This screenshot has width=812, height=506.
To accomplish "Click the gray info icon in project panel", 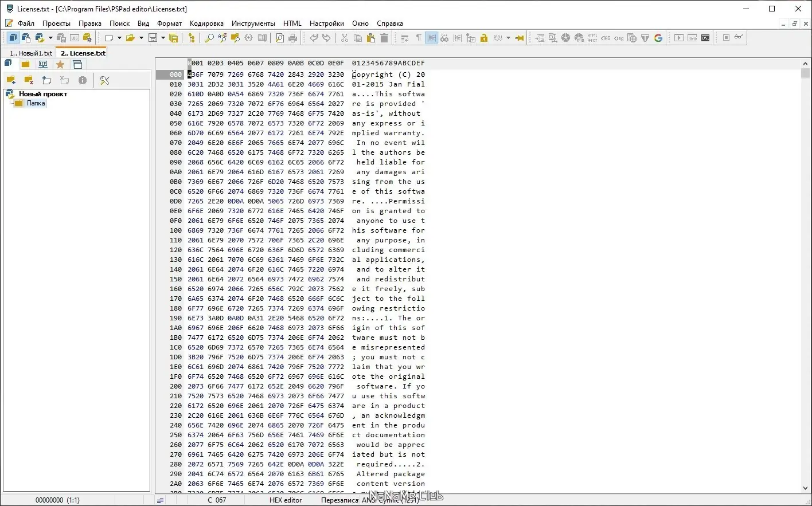I will point(83,80).
